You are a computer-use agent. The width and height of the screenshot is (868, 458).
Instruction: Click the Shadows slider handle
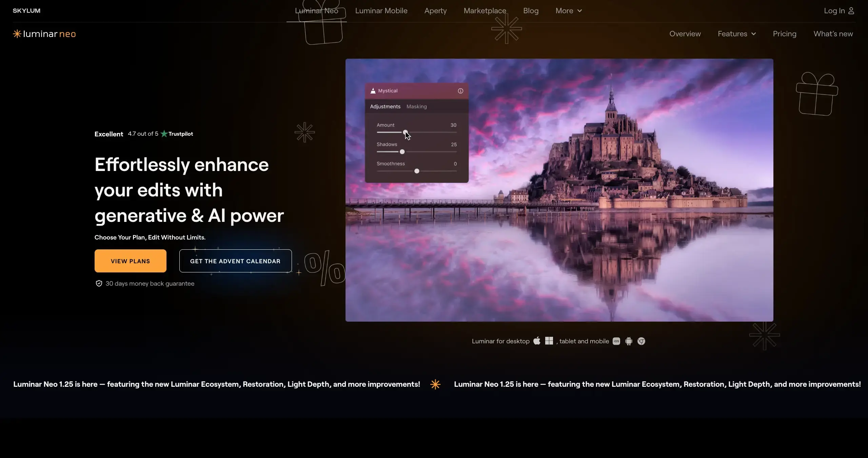pos(402,152)
